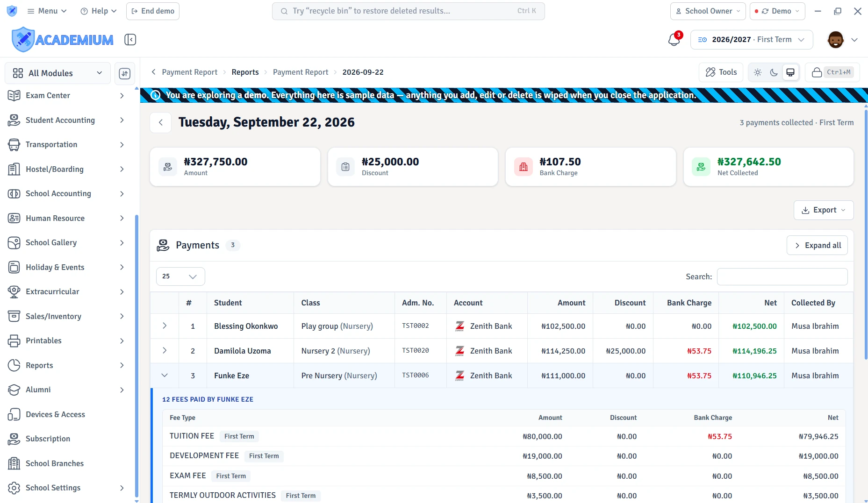Go to Reports breadcrumb link
Image resolution: width=868 pixels, height=503 pixels.
(245, 72)
